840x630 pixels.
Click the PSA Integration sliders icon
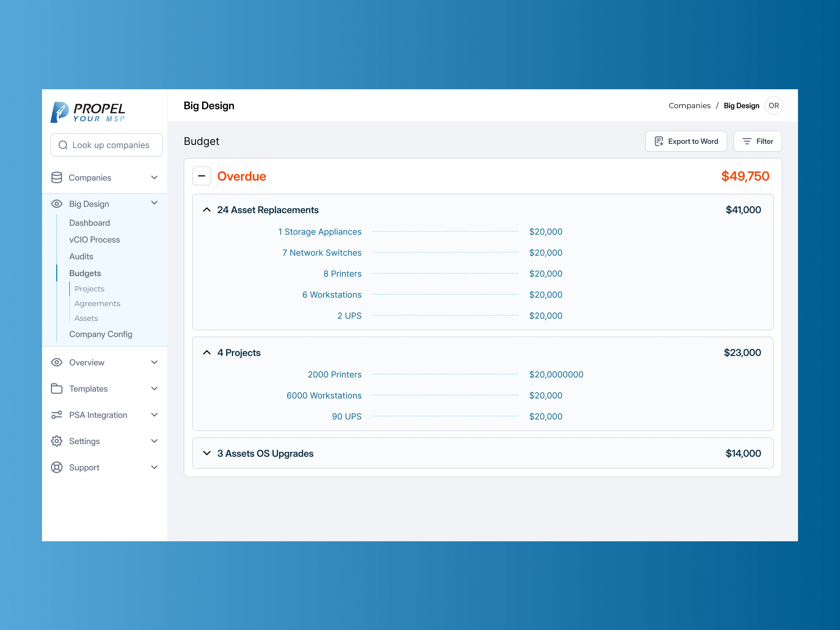pos(57,415)
